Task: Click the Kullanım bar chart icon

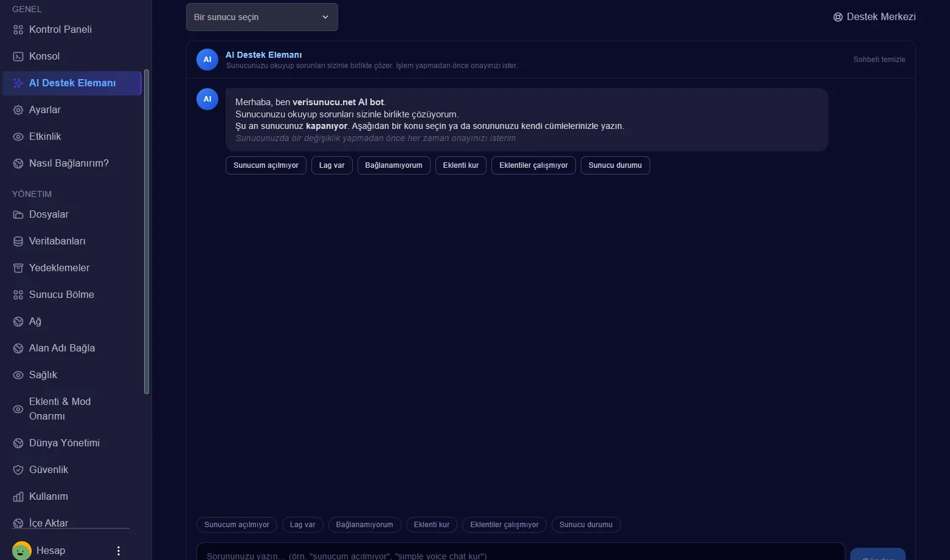Action: 18,497
